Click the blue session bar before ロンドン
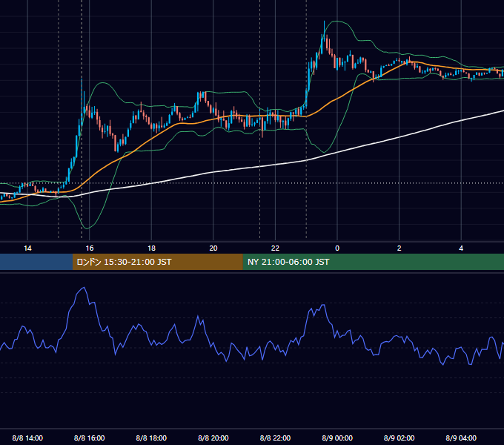 click(36, 262)
